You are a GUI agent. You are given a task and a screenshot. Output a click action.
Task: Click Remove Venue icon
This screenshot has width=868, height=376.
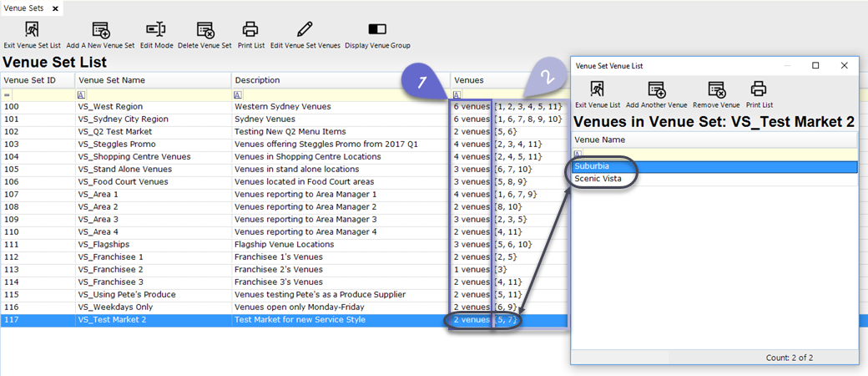[x=717, y=89]
